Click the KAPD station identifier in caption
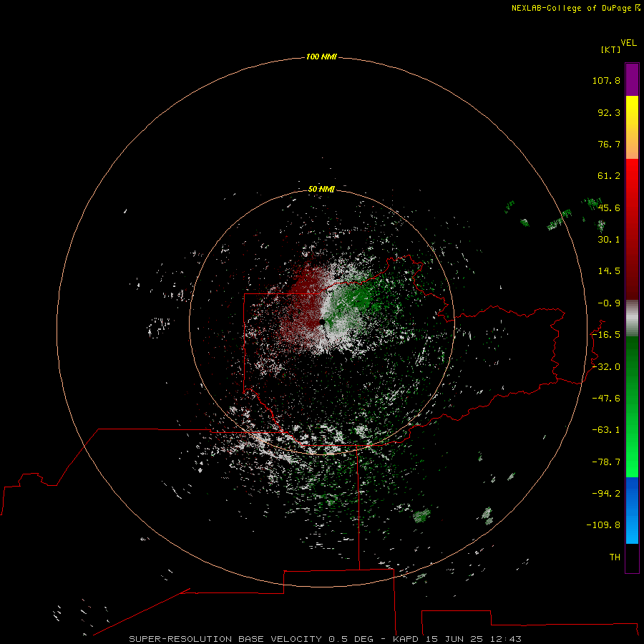The image size is (644, 644). tap(406, 639)
